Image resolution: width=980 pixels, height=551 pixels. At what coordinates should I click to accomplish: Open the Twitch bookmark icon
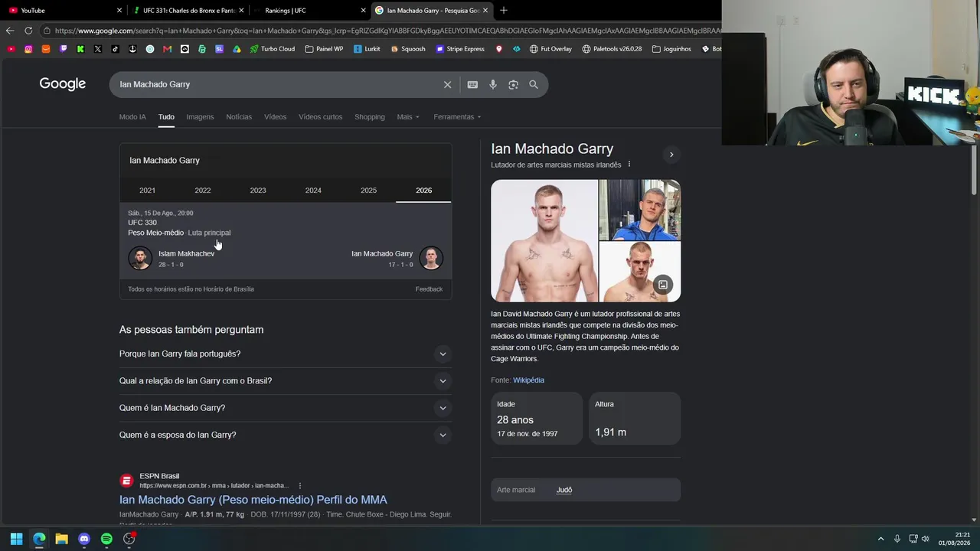[63, 49]
